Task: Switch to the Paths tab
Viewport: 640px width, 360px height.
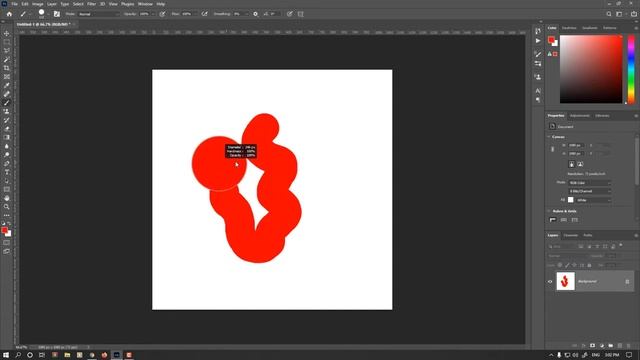Action: tap(588, 235)
